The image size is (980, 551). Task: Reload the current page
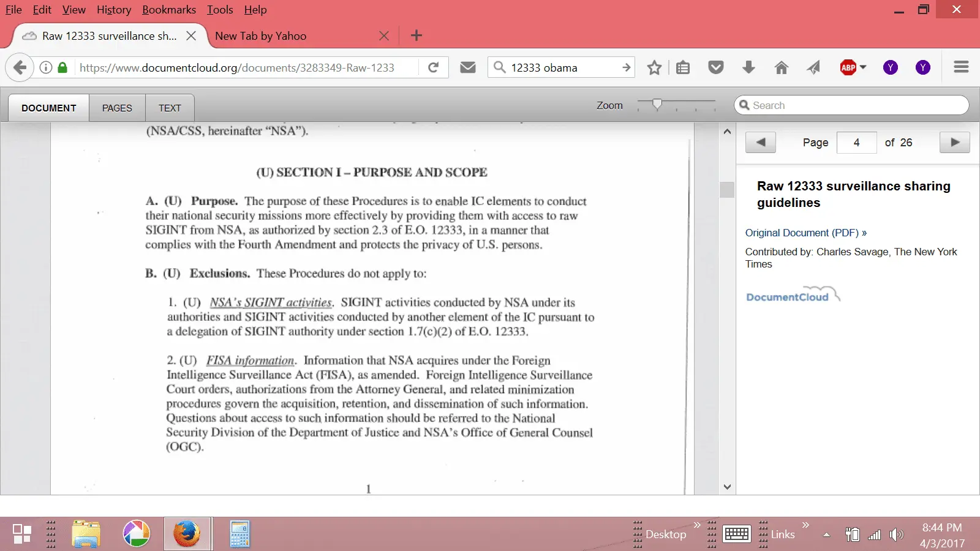434,67
